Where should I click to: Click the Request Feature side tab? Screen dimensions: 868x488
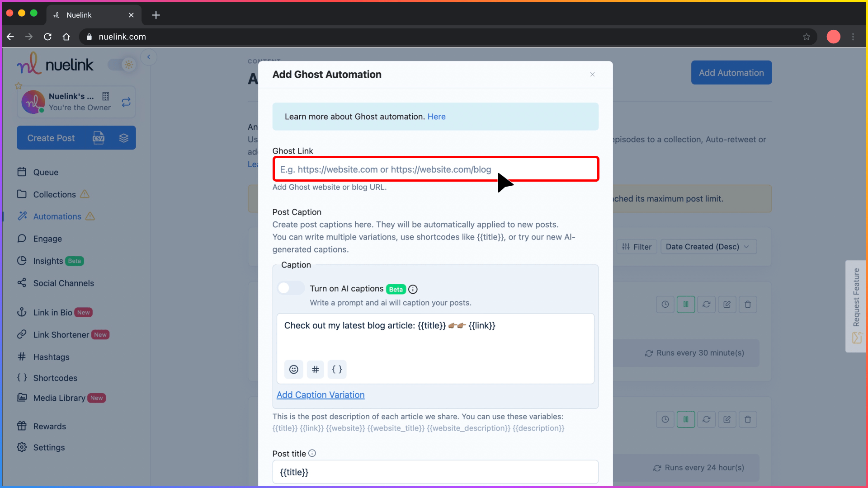pos(856,306)
